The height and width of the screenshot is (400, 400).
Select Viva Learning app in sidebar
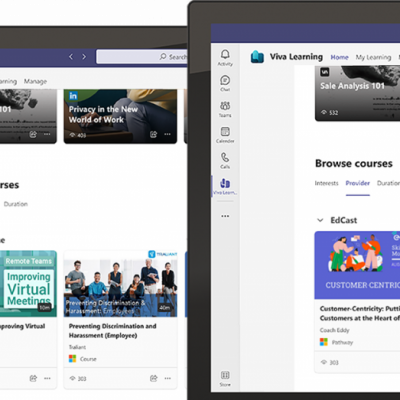[x=225, y=186]
